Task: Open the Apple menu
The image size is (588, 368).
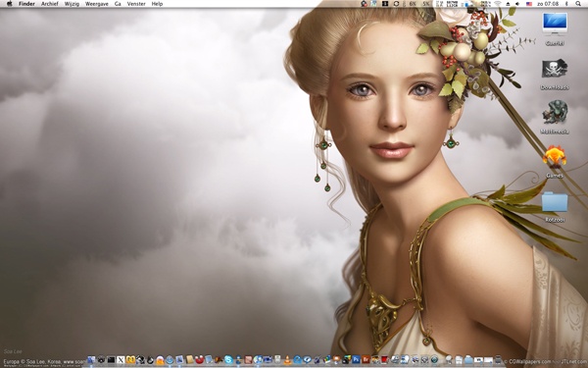Action: click(x=10, y=4)
